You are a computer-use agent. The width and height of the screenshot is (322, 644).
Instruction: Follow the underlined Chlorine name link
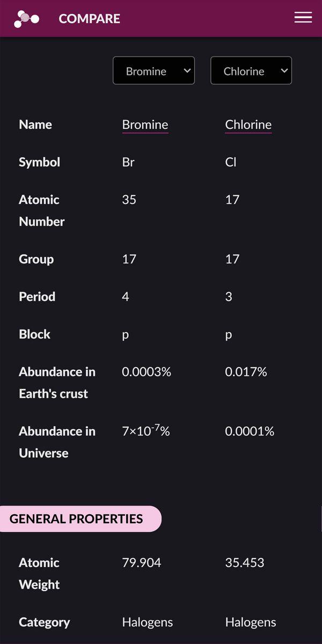(248, 125)
